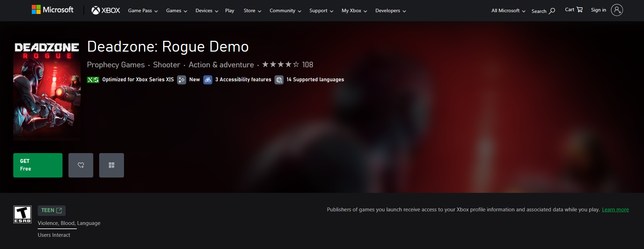
Task: Select Play in the navigation bar
Action: point(229,11)
